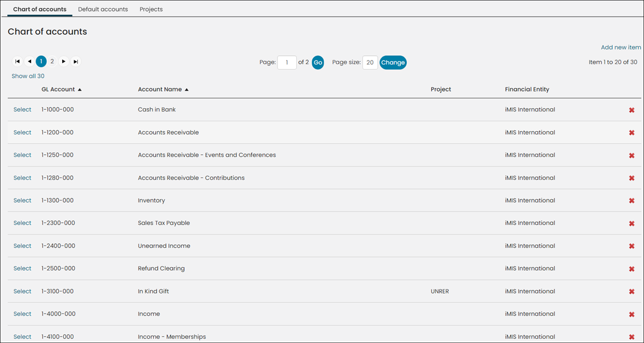This screenshot has height=343, width=644.
Task: Click GL account 1-2500-000 cell
Action: pos(58,269)
